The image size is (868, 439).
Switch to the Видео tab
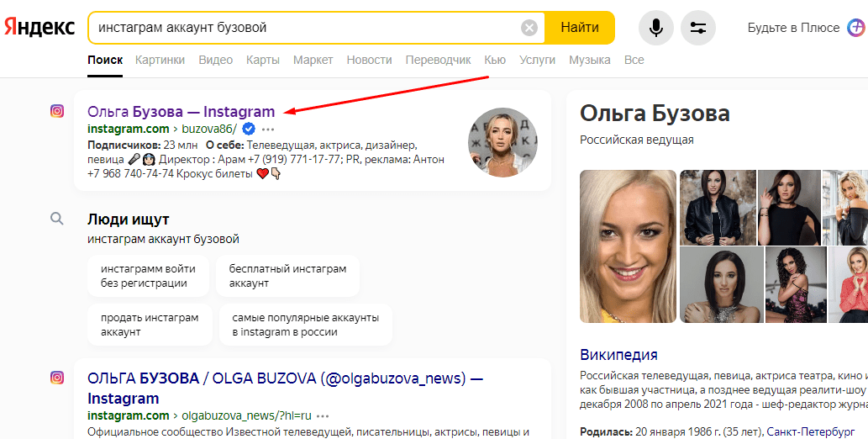(x=215, y=60)
